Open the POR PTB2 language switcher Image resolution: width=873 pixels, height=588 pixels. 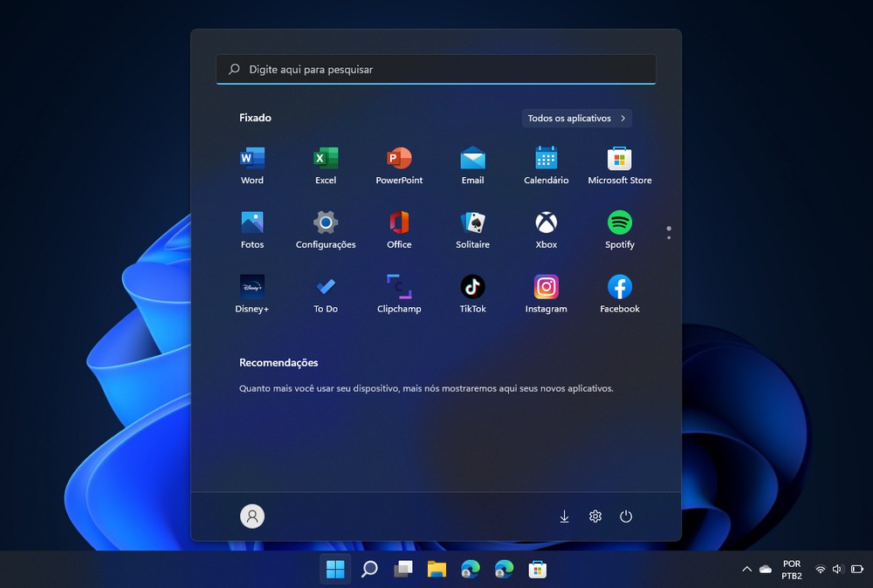792,570
